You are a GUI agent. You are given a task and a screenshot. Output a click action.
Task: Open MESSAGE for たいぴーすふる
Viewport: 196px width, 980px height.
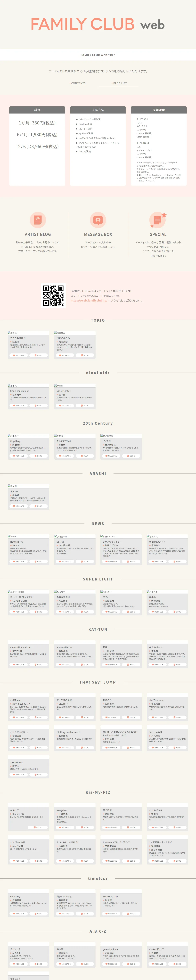pyautogui.click(x=19, y=861)
